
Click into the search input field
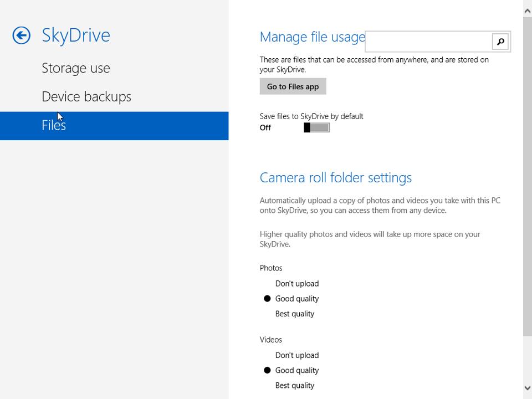pyautogui.click(x=428, y=42)
